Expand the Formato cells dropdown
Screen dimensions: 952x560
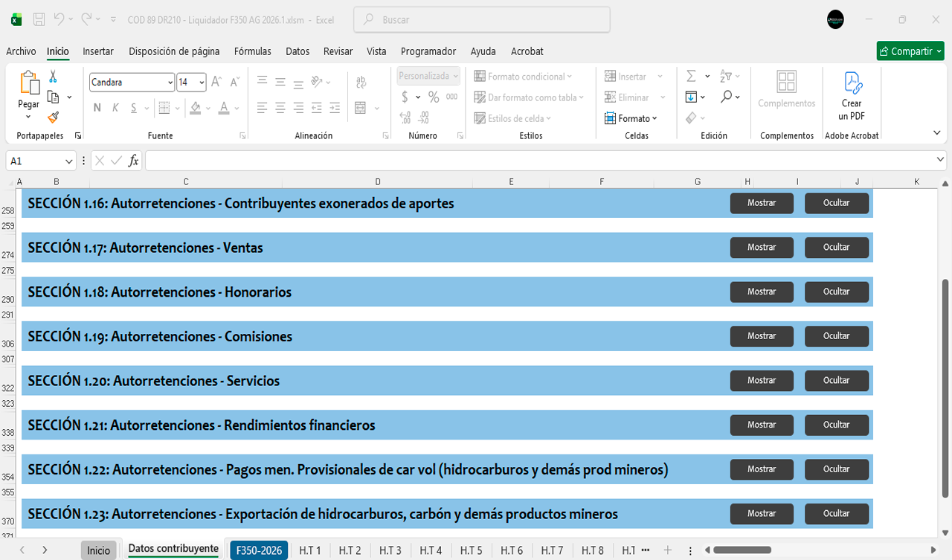(631, 118)
